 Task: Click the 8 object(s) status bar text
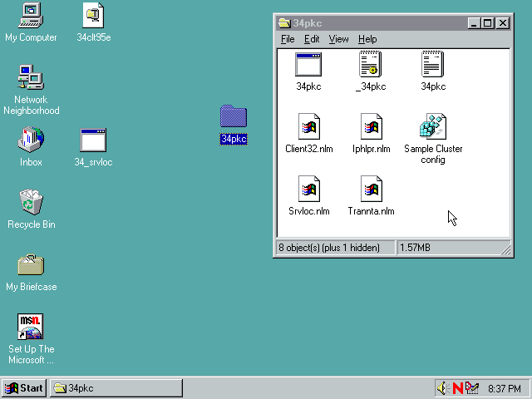[x=329, y=248]
